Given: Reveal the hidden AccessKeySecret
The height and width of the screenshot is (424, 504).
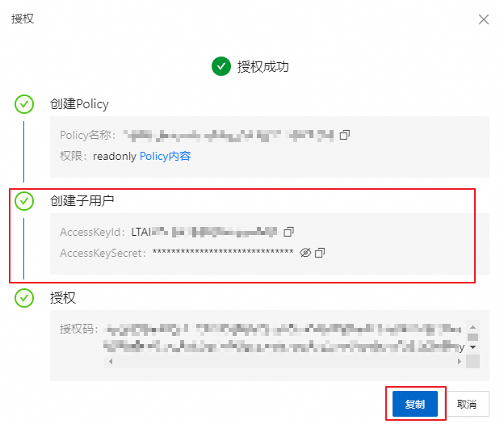Looking at the screenshot, I should [x=305, y=253].
